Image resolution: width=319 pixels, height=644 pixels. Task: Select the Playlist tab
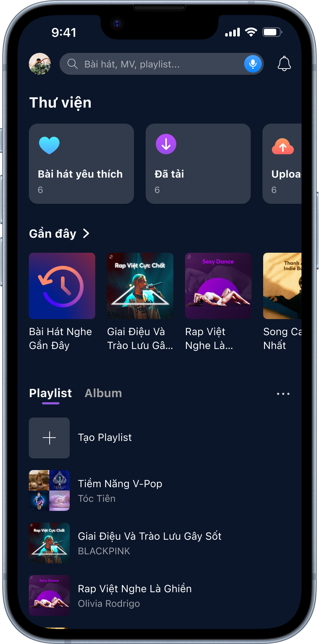tap(50, 393)
